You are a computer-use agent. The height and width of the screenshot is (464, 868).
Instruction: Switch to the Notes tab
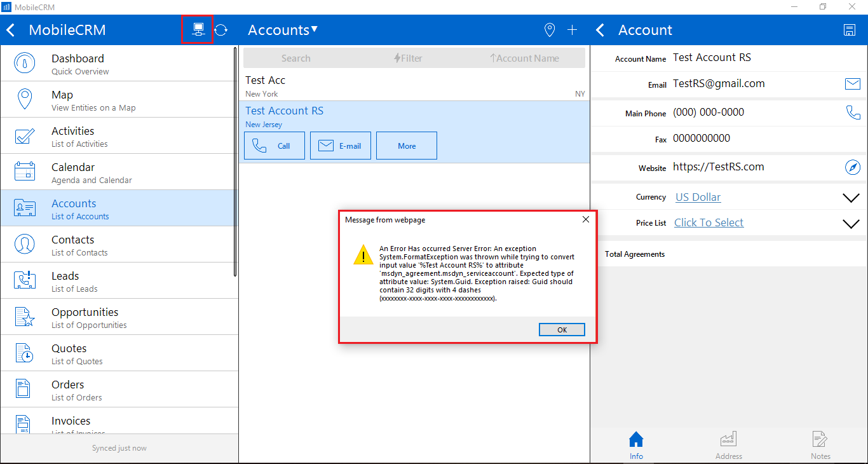820,445
